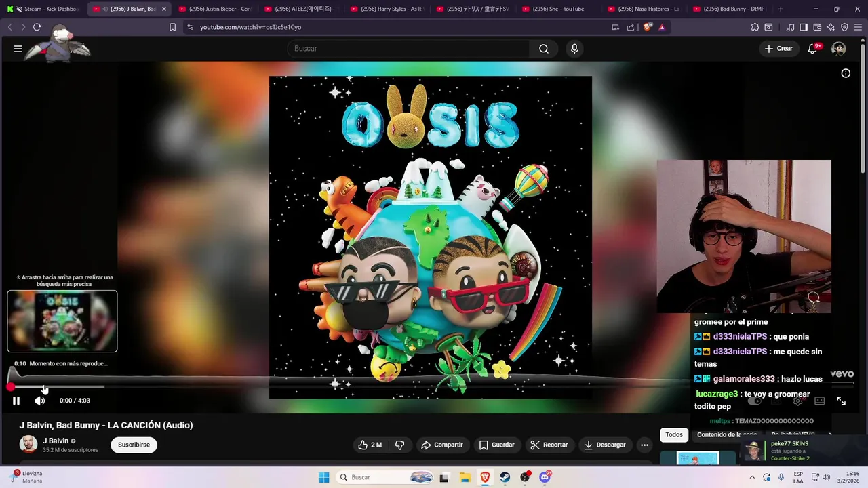868x488 pixels.
Task: Click the address bar URL
Action: (250, 27)
